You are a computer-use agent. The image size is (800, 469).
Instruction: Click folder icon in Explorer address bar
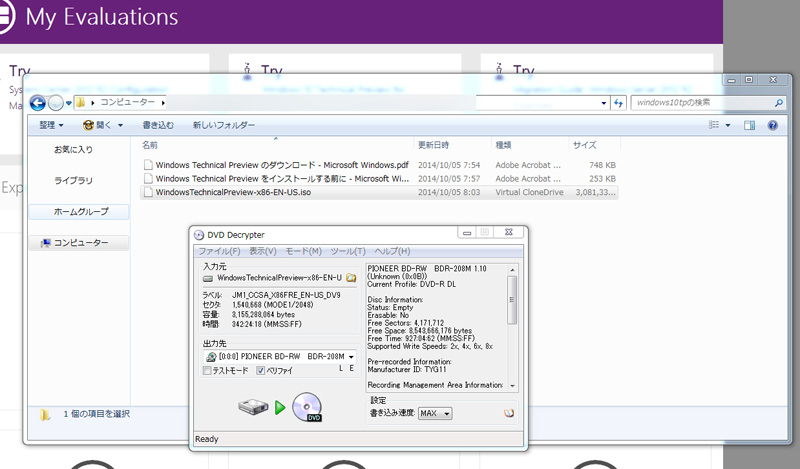pos(81,103)
